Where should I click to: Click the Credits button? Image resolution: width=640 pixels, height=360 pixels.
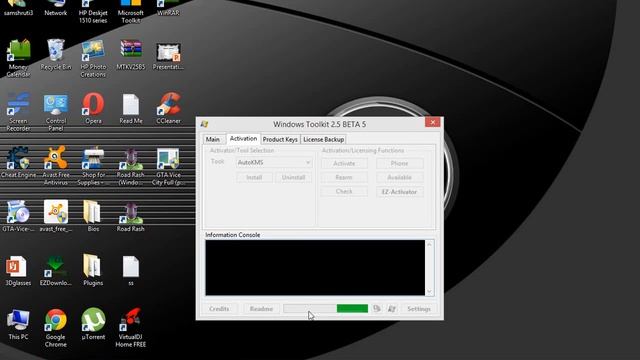219,309
